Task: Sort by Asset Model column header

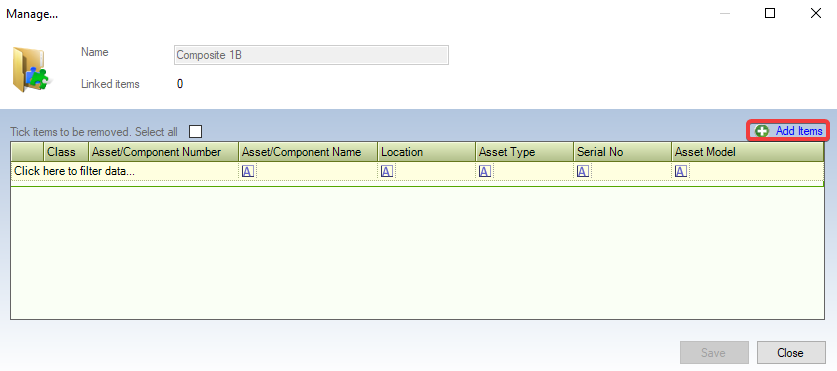Action: coord(748,152)
